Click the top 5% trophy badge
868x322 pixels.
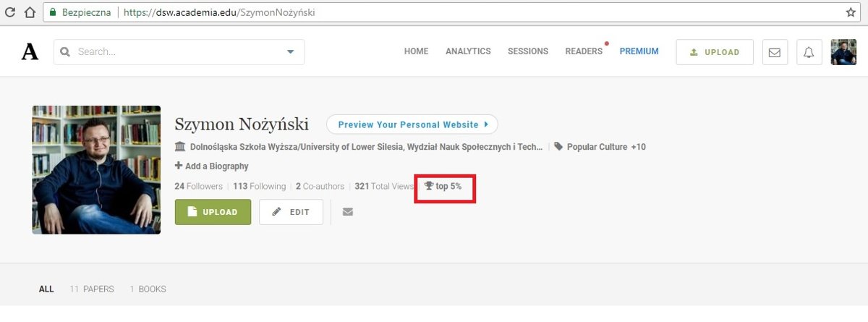coord(443,187)
